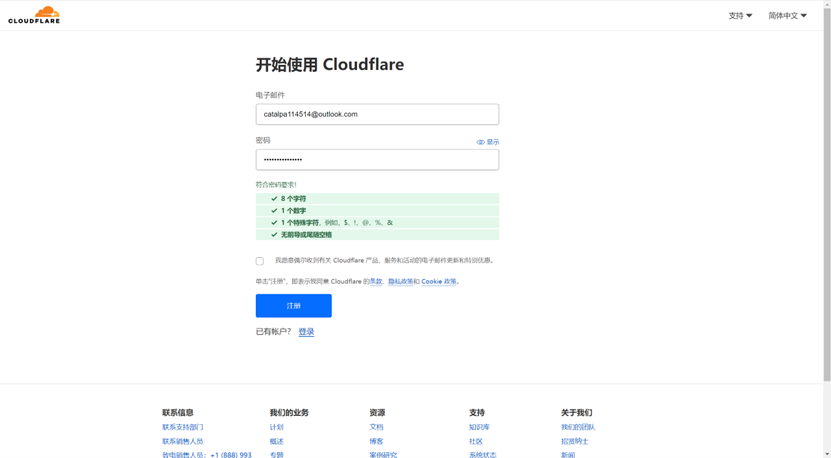Check the email updates opt-in checkbox
Screen dimensions: 831x458
(x=260, y=261)
